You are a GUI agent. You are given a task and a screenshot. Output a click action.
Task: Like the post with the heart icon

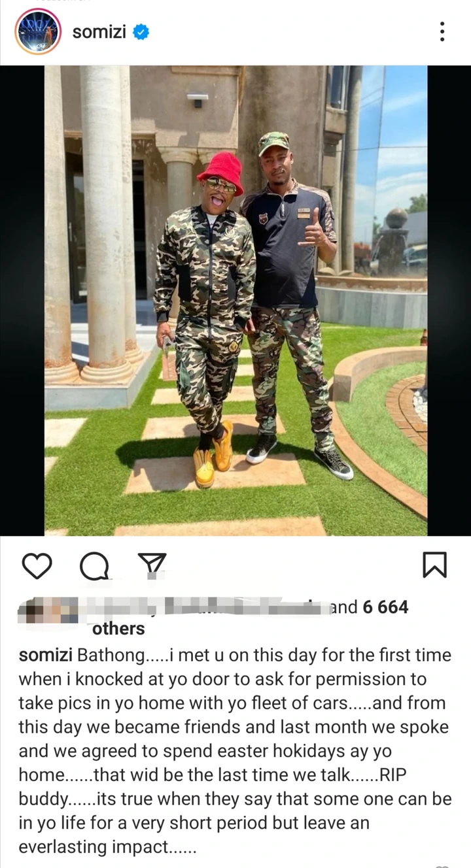(37, 565)
